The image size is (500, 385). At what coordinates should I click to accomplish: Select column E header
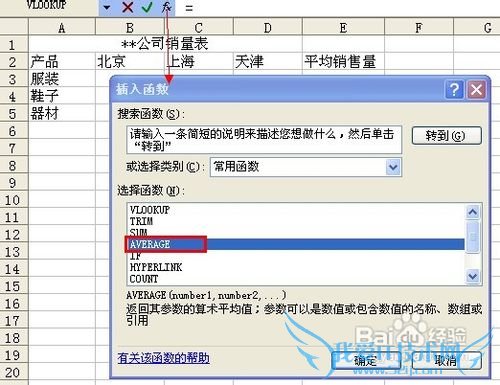(x=343, y=27)
